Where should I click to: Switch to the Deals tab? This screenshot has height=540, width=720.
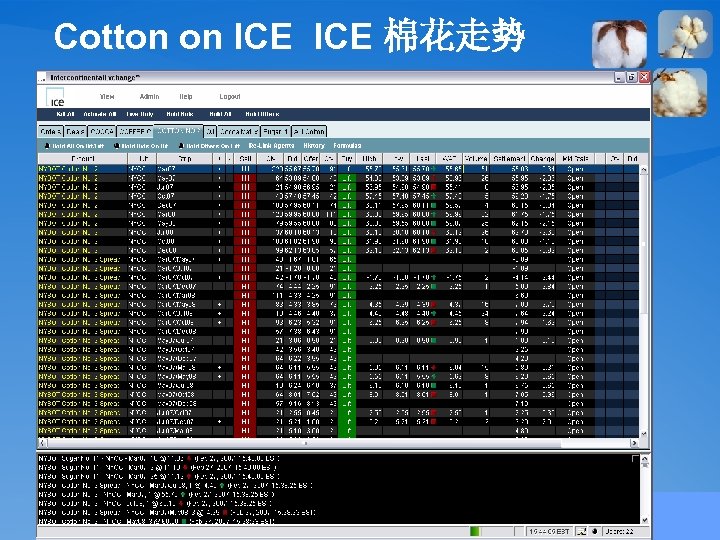[x=75, y=131]
